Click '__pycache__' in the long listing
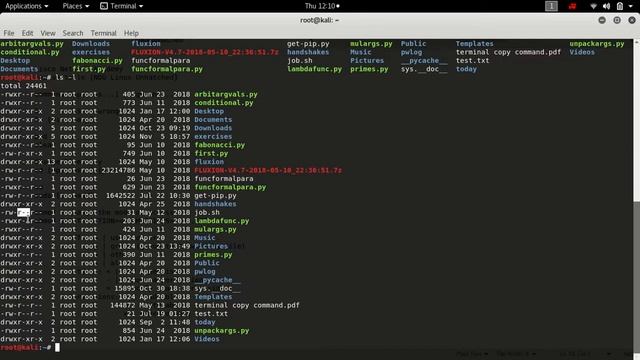 218,280
